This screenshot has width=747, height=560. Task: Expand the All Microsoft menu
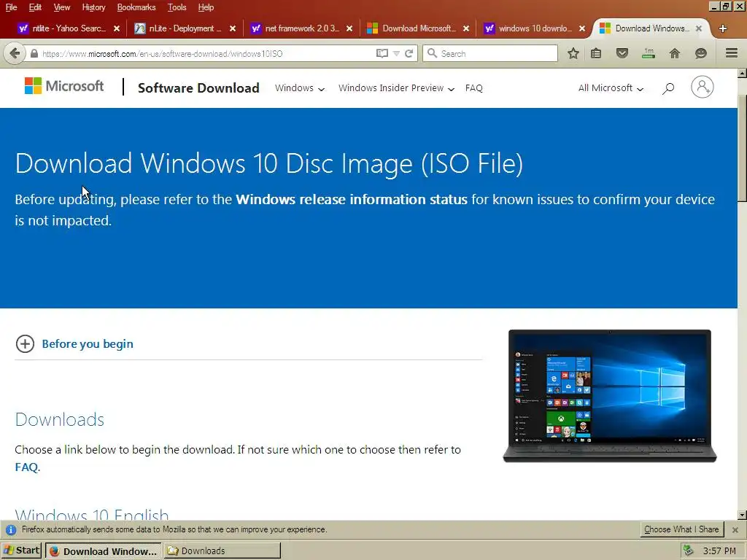(x=611, y=88)
